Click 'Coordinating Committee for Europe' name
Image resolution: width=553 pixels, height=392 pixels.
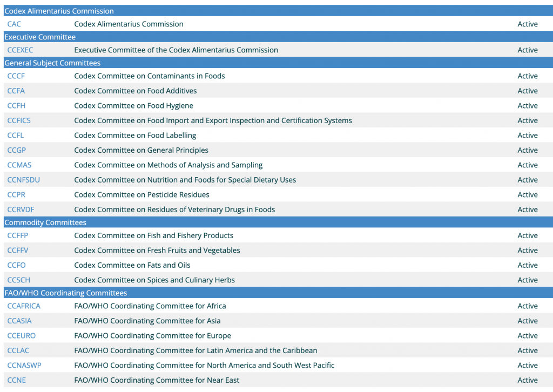click(x=171, y=335)
